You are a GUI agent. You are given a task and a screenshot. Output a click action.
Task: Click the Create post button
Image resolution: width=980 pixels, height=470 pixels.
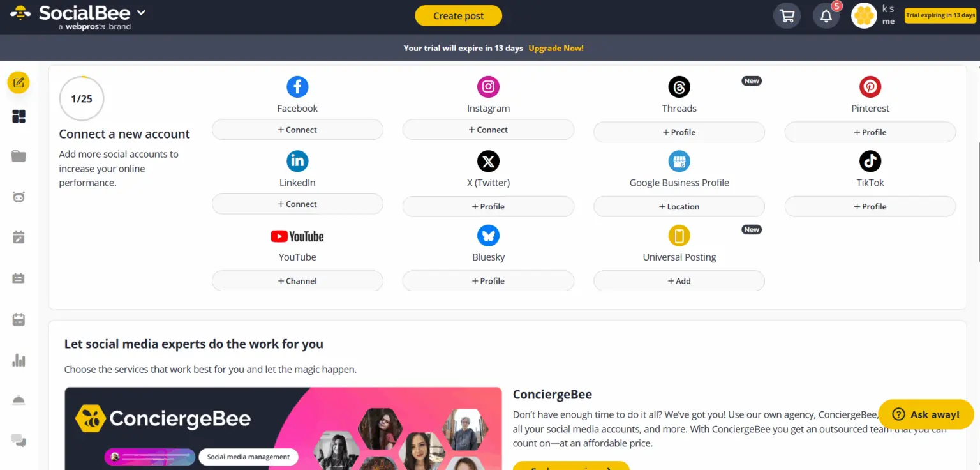click(x=458, y=16)
